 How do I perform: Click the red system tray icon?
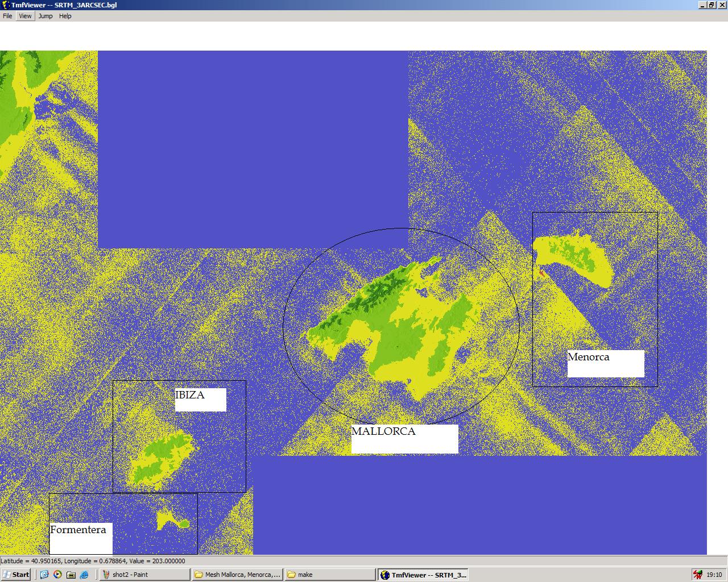[x=697, y=575]
